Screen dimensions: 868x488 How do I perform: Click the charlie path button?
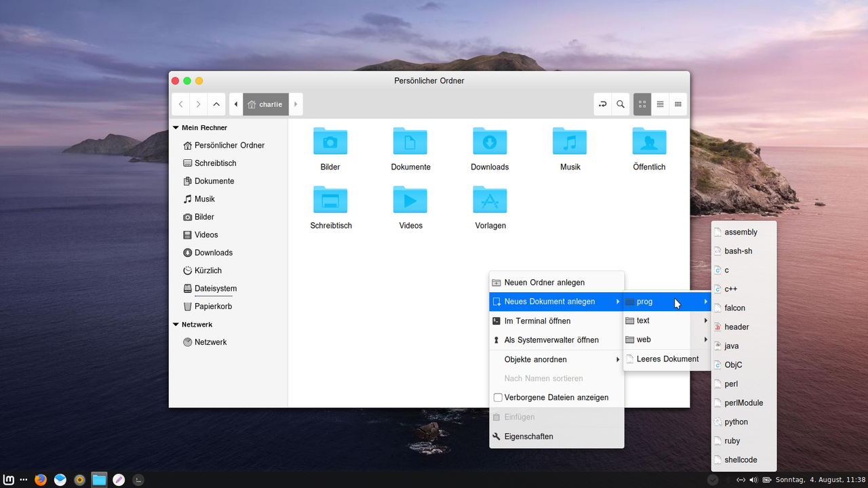pos(266,104)
